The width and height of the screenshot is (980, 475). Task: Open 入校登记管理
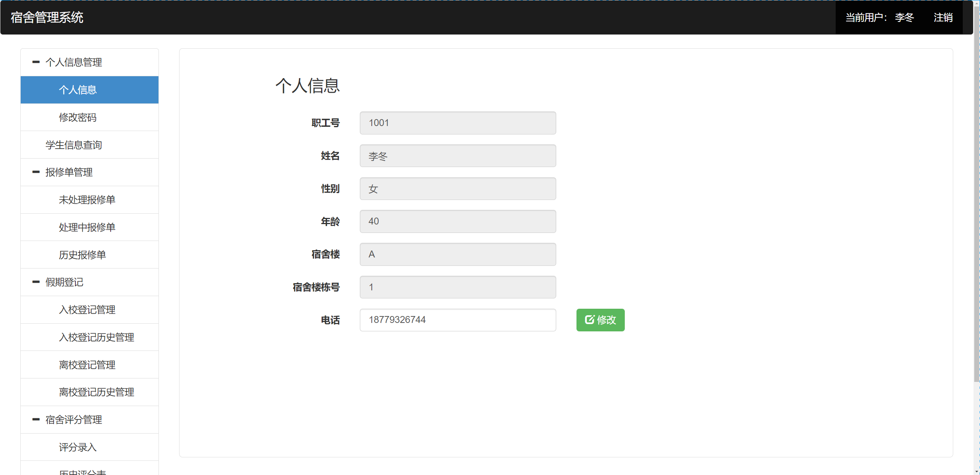[87, 310]
